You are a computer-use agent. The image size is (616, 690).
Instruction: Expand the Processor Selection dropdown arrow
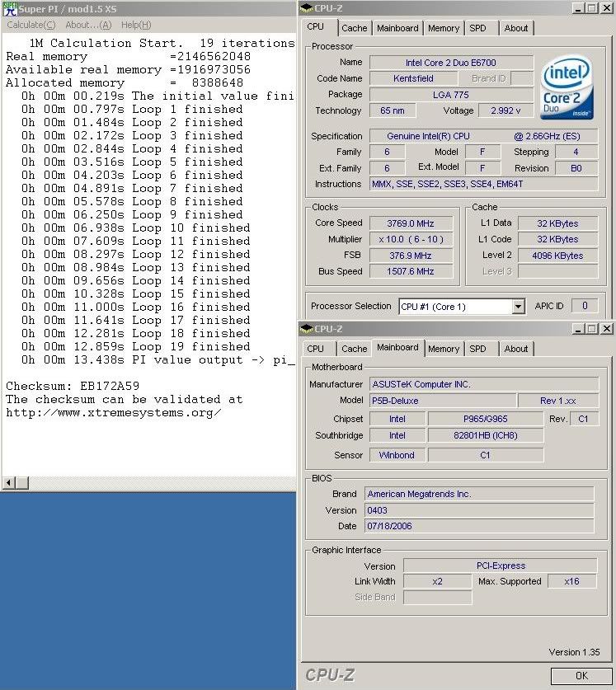(519, 307)
